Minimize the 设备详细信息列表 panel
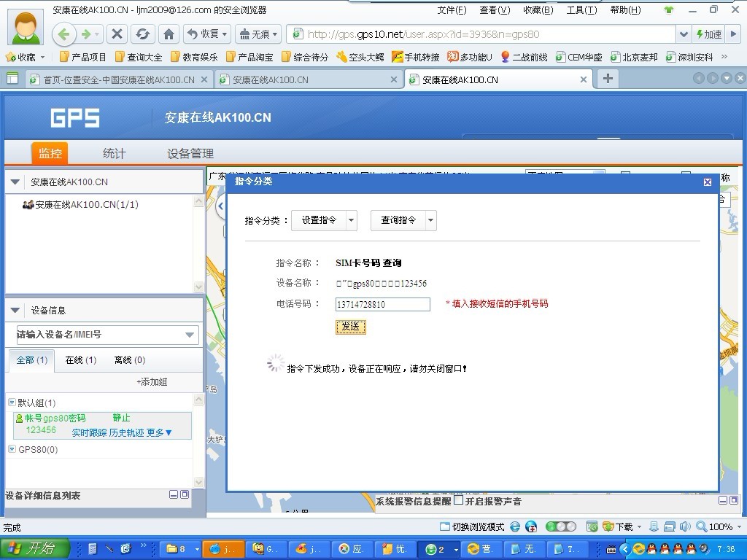Viewport: 747px width, 560px height. coord(174,495)
